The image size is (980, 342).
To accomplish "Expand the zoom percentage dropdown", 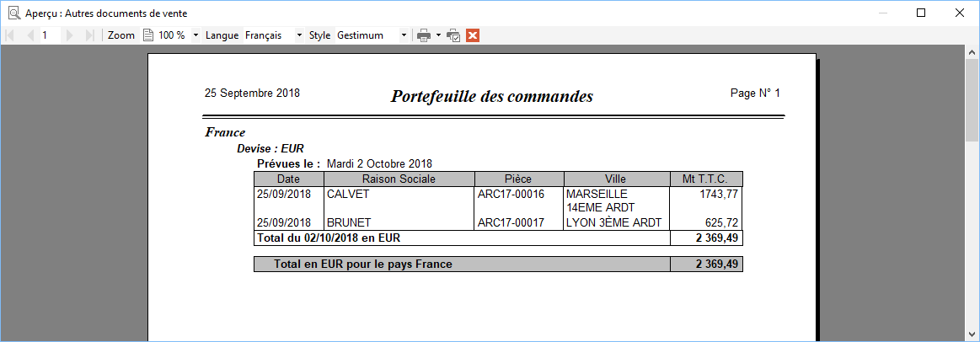I will pos(195,35).
